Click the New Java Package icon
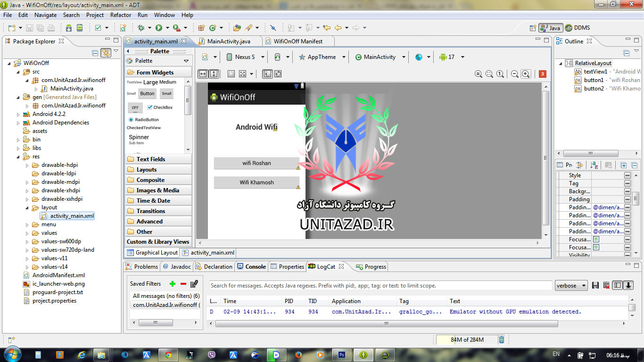 tap(201, 28)
